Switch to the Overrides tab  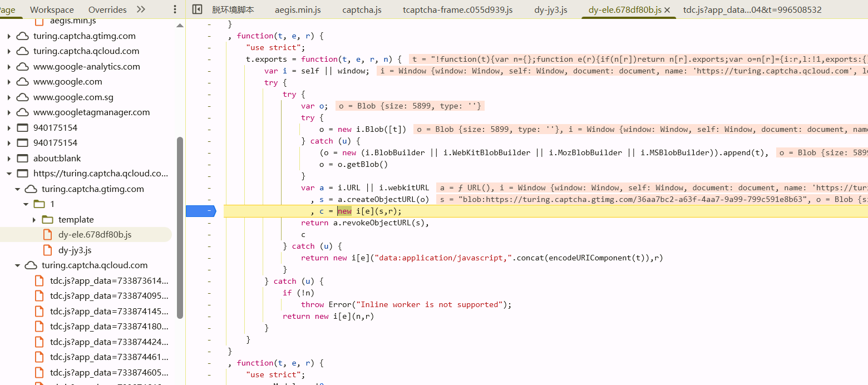coord(107,9)
